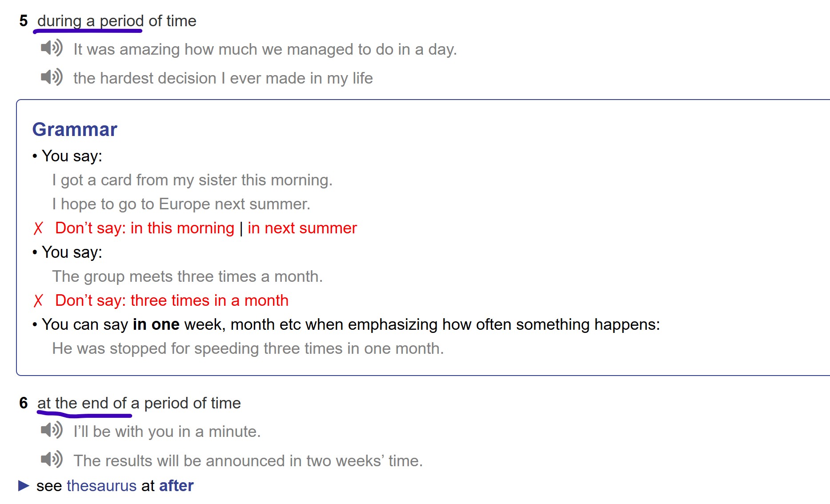The image size is (830, 504).
Task: Click the definition "at the end of a period of time"
Action: 139,403
